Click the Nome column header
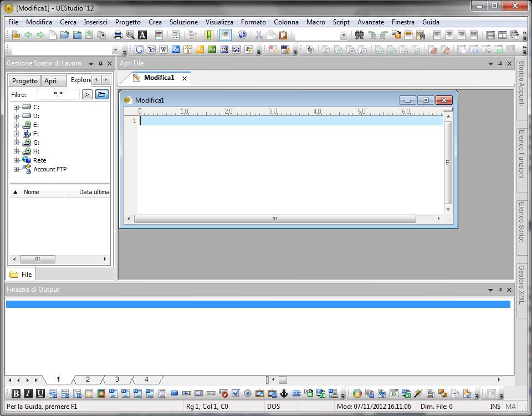532x416 pixels. (x=32, y=192)
